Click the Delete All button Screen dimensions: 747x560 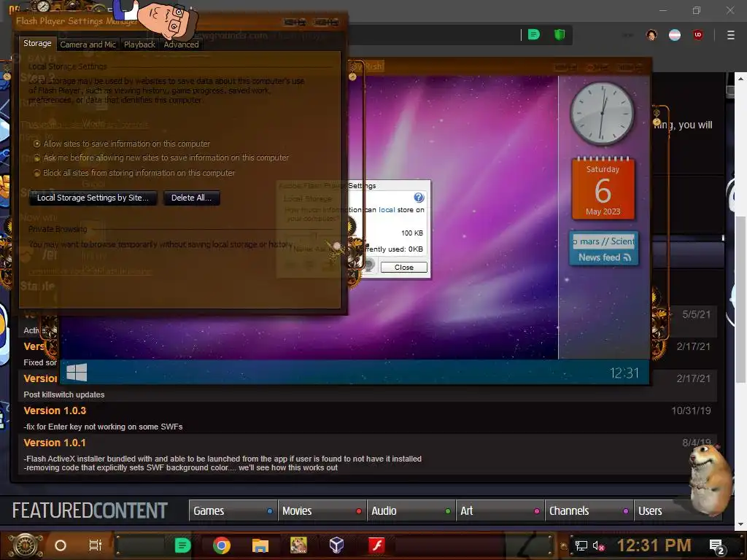point(192,198)
